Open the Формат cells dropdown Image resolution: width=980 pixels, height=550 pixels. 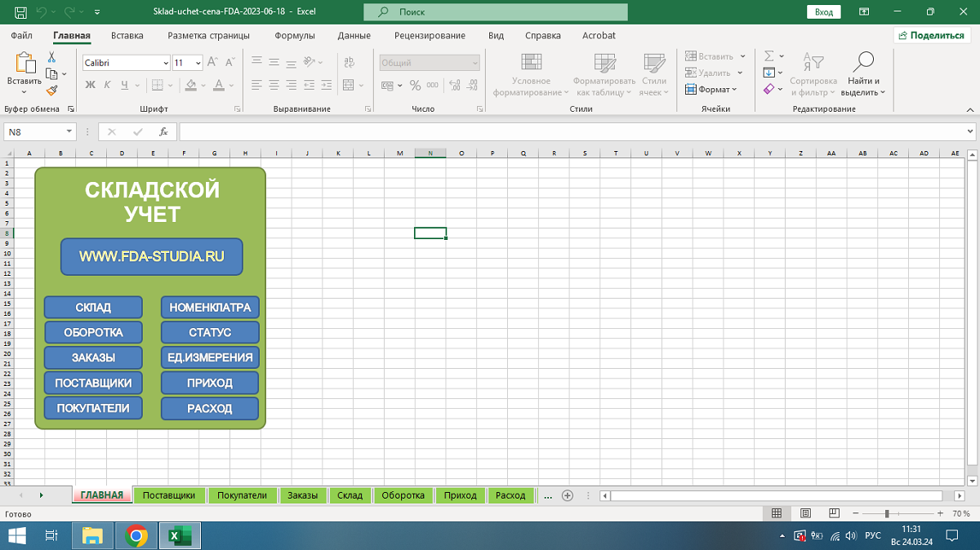tap(710, 90)
